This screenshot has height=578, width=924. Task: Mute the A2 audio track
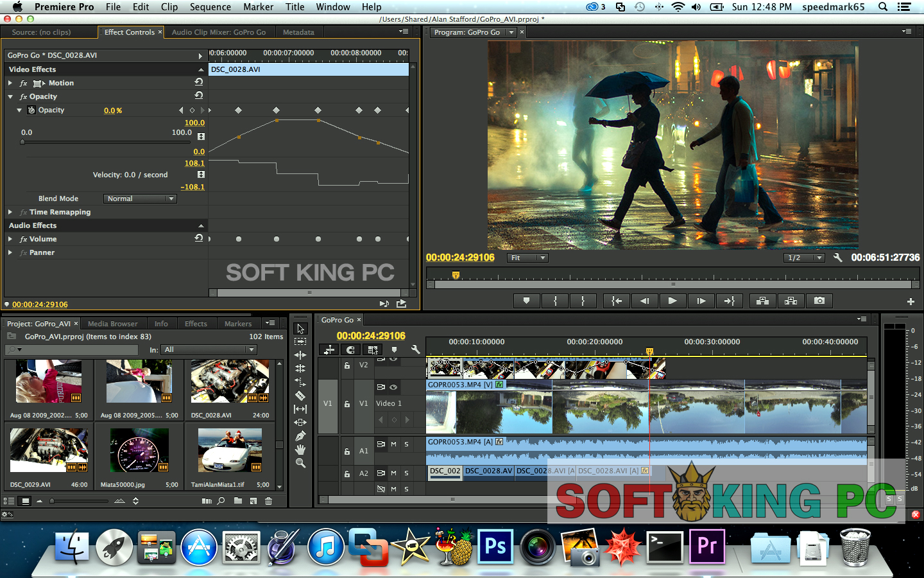(x=393, y=473)
